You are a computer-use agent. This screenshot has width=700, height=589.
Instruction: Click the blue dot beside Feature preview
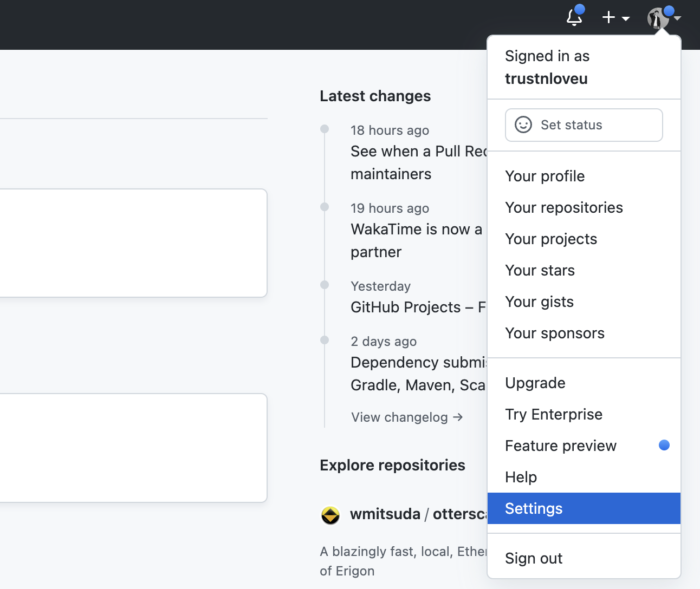pos(664,445)
